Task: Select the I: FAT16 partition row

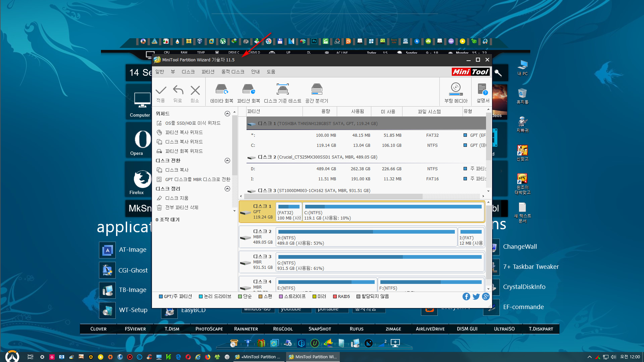Action: pyautogui.click(x=366, y=179)
